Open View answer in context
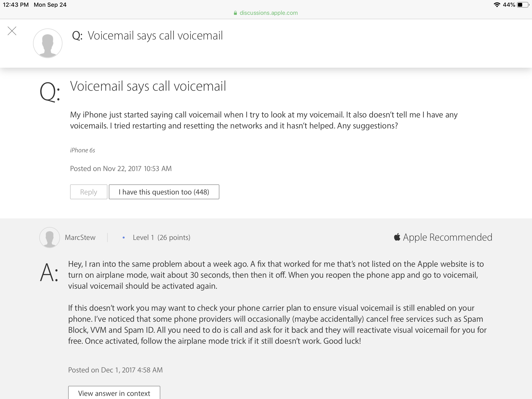The width and height of the screenshot is (532, 399). [114, 393]
